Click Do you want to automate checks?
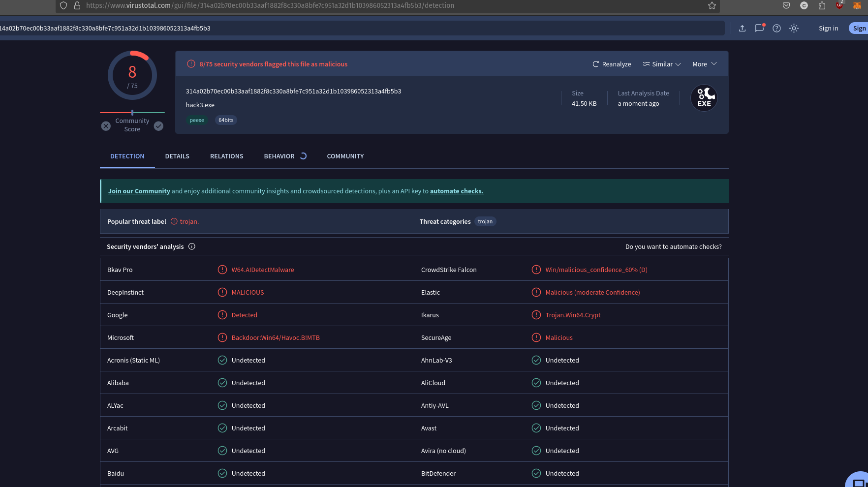 coord(673,247)
